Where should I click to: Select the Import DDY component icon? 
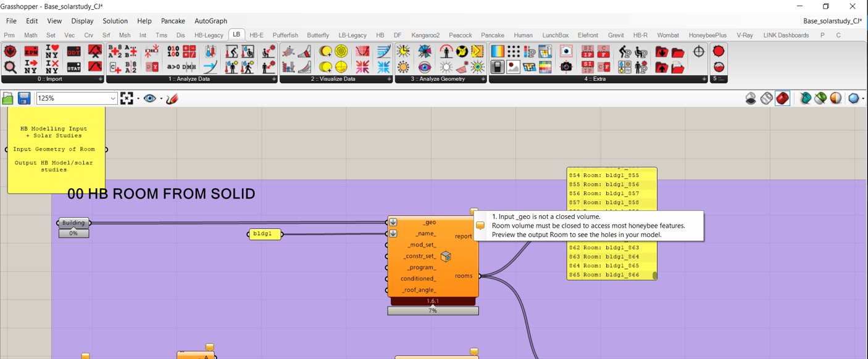coord(73,51)
